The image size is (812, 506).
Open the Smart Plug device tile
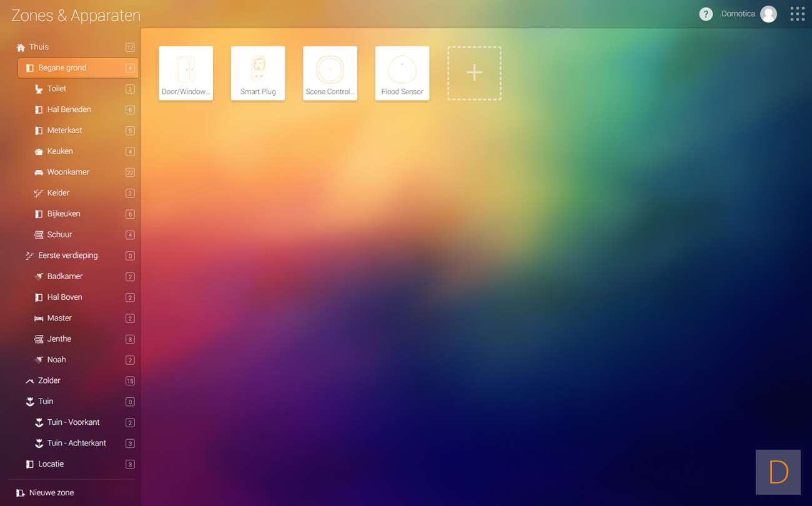[x=258, y=73]
